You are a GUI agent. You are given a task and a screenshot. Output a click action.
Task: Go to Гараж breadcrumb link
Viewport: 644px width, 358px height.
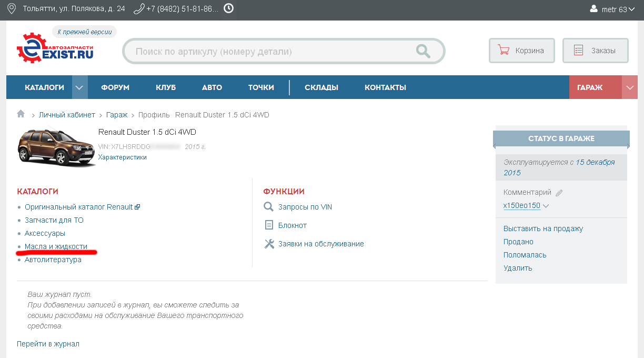(117, 115)
